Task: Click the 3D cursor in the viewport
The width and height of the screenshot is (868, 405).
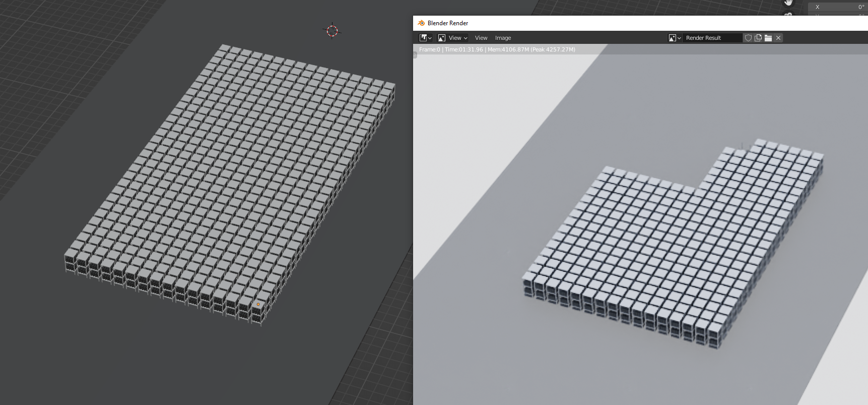Action: [332, 31]
